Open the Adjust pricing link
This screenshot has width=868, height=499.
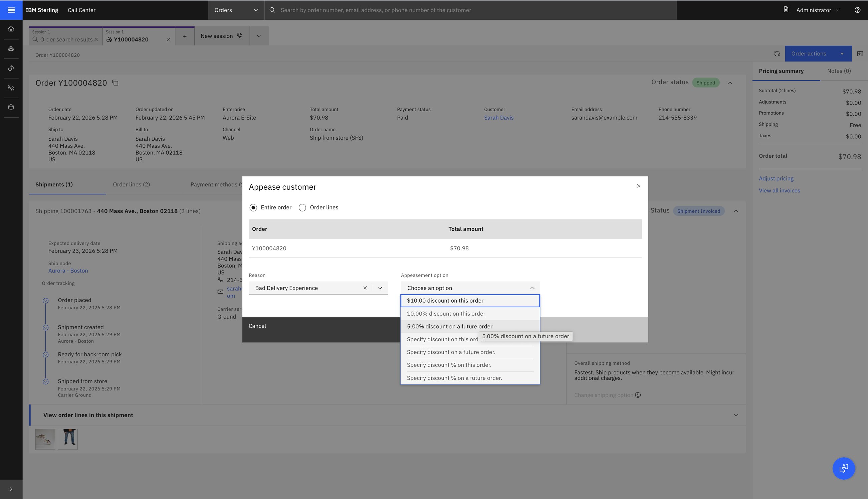pyautogui.click(x=776, y=179)
